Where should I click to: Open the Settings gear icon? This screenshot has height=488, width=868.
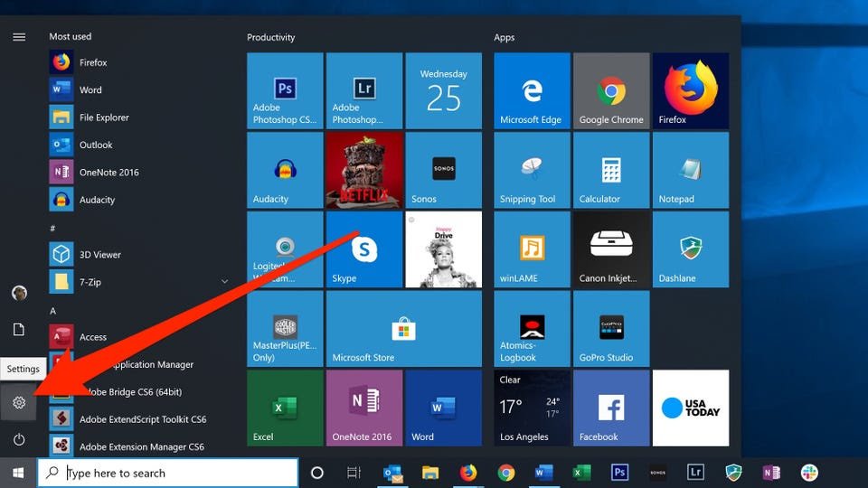tap(19, 402)
